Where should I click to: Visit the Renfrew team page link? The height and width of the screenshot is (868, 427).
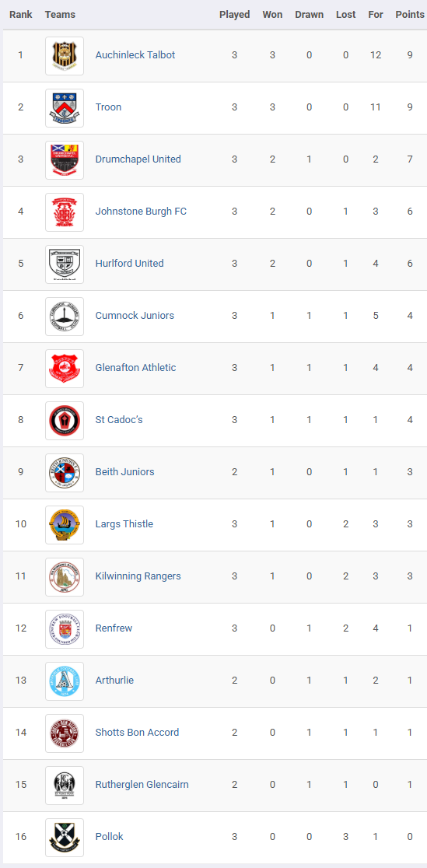click(114, 628)
